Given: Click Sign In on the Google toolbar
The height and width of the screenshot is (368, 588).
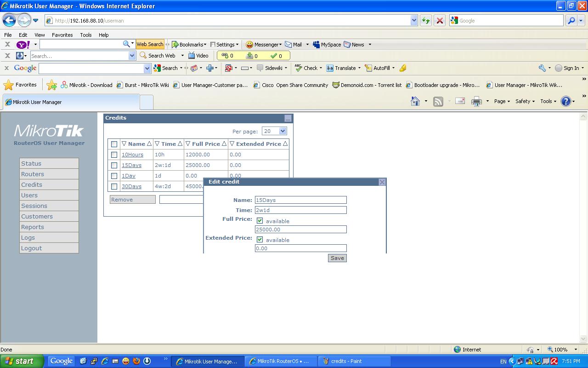Looking at the screenshot, I should click(569, 68).
